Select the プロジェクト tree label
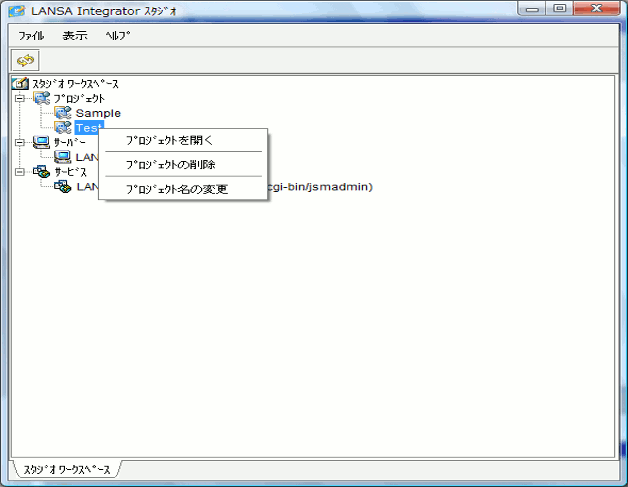The height and width of the screenshot is (487, 628). (79, 99)
